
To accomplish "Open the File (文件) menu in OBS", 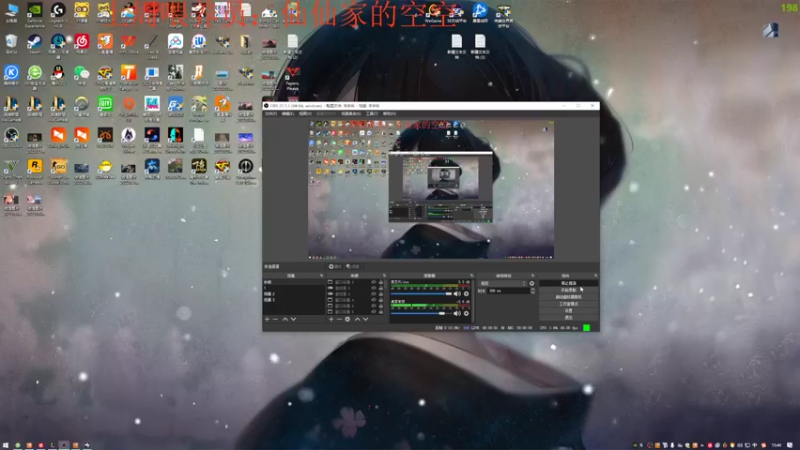I will 271,113.
